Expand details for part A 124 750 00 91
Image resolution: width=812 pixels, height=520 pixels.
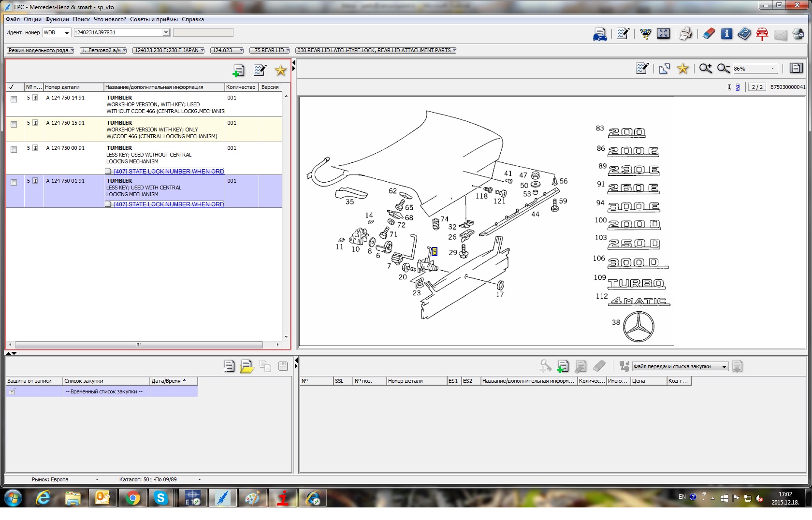(35, 148)
